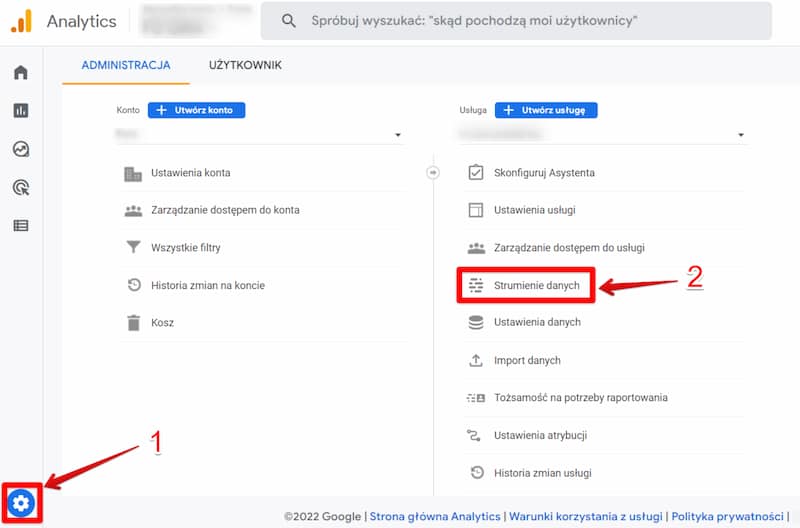Click the database icon for Ustawienia danych
The width and height of the screenshot is (800, 528).
coord(476,322)
